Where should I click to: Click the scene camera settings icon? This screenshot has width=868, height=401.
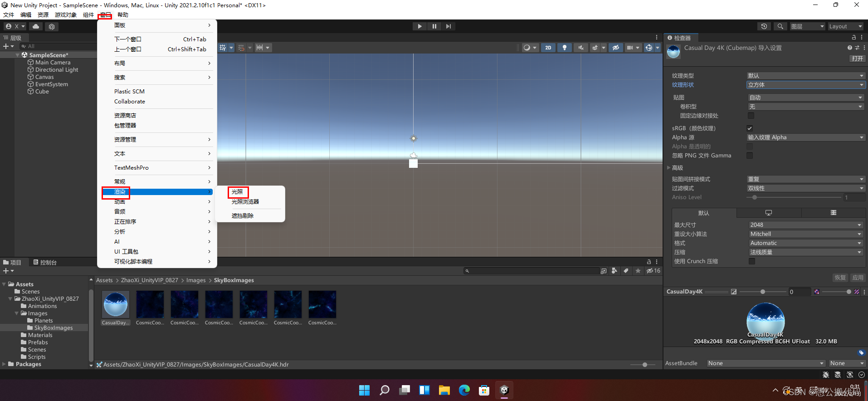[x=630, y=48]
